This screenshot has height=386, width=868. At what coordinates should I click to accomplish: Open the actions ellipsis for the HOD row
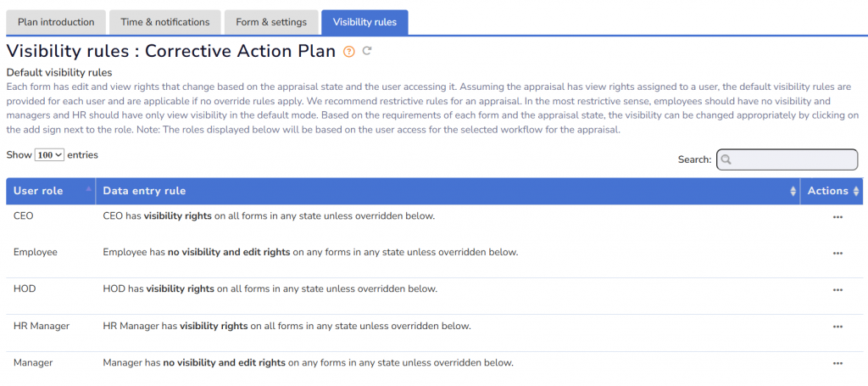click(837, 290)
